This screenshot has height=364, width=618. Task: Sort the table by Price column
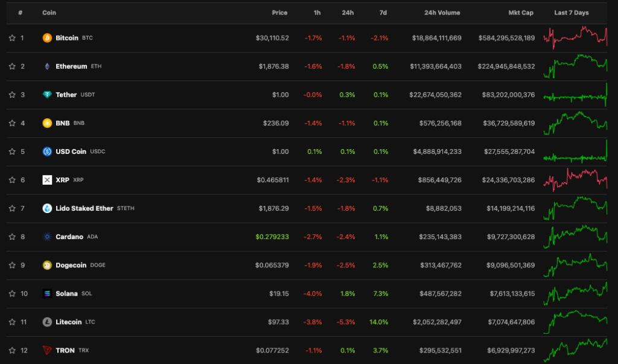click(279, 13)
